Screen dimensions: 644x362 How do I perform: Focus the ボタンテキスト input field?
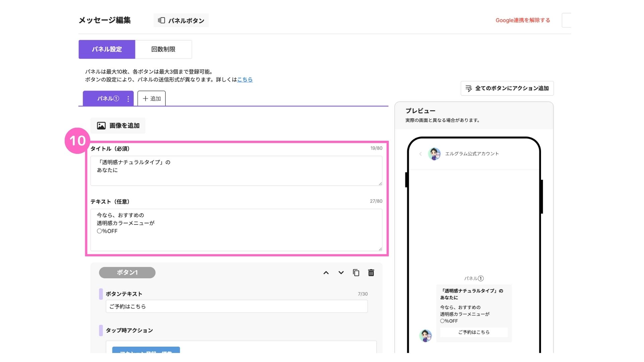point(236,306)
